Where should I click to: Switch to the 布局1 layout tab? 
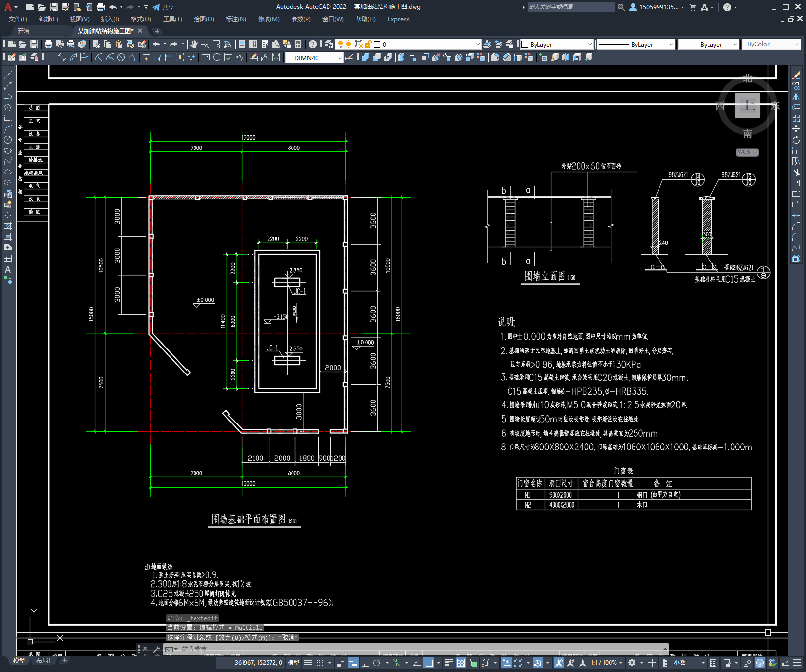[x=43, y=660]
